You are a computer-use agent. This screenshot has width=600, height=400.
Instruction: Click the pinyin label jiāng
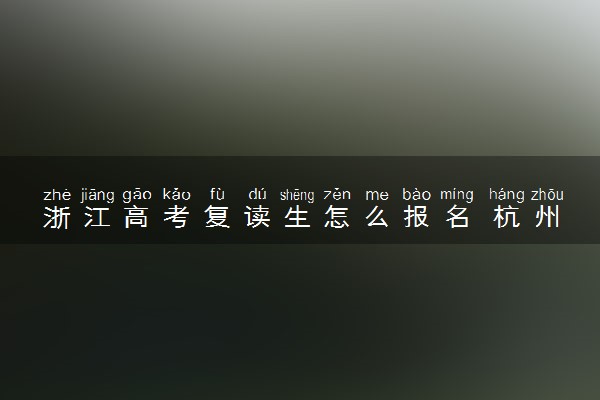97,195
